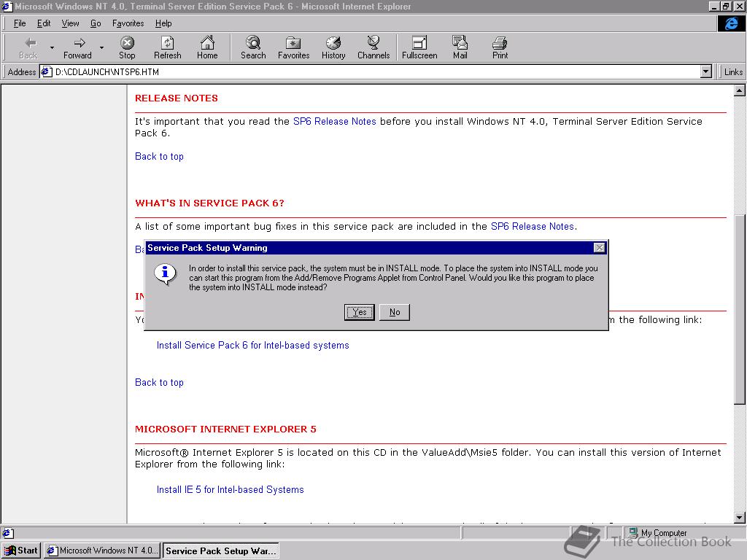Open the Edit menu

click(44, 23)
